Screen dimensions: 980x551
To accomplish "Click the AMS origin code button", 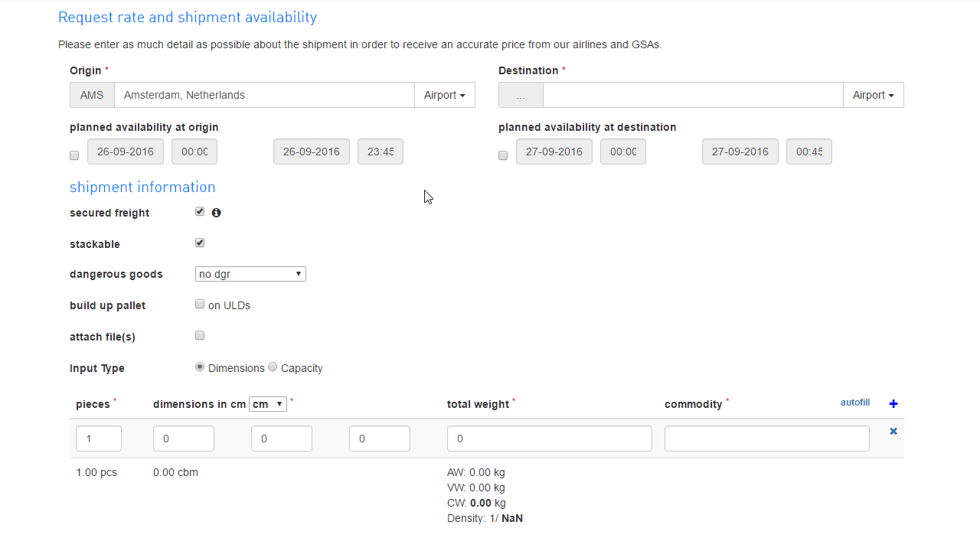I will pyautogui.click(x=92, y=95).
